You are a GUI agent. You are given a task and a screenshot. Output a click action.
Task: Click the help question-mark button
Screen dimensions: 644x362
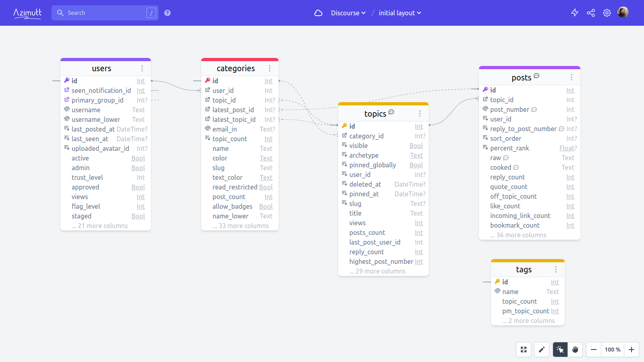click(167, 12)
